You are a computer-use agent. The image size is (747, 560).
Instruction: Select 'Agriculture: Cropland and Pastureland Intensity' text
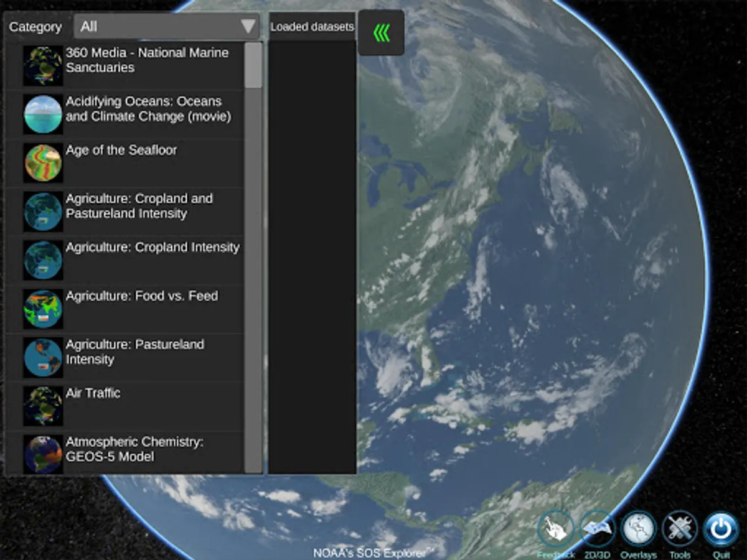coord(139,206)
